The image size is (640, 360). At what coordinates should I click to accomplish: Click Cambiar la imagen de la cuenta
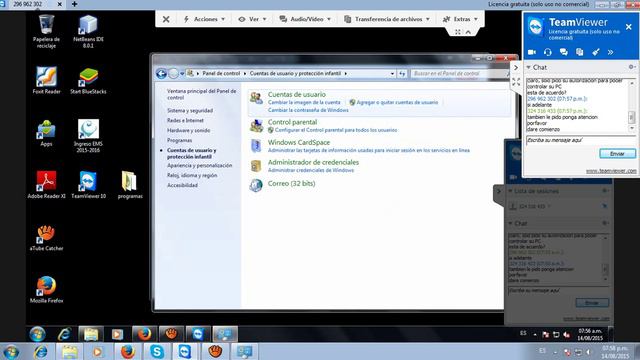[x=304, y=102]
